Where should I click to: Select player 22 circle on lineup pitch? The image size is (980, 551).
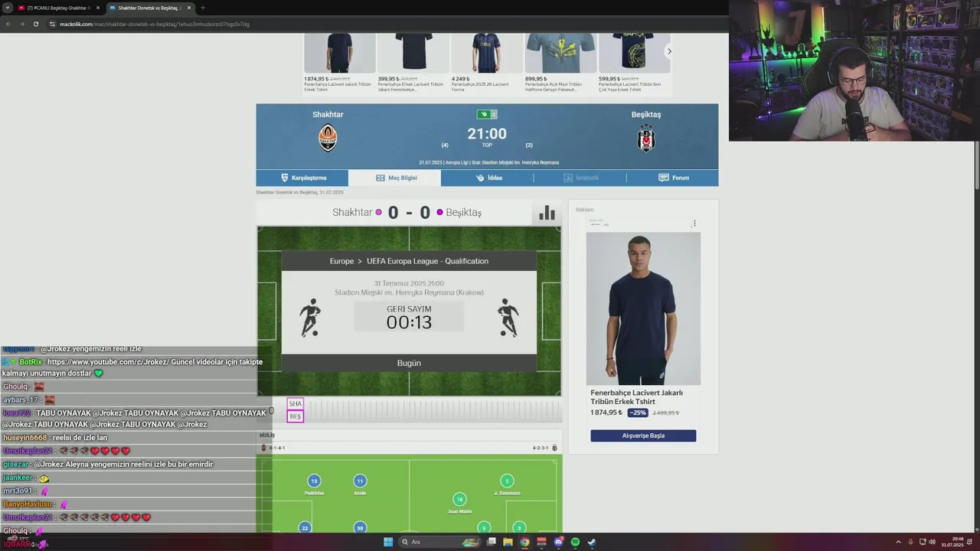pyautogui.click(x=305, y=527)
